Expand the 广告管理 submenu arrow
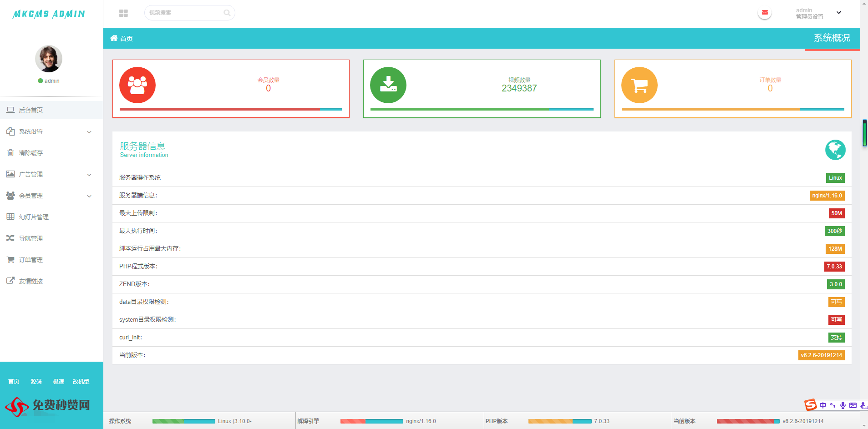 click(89, 175)
